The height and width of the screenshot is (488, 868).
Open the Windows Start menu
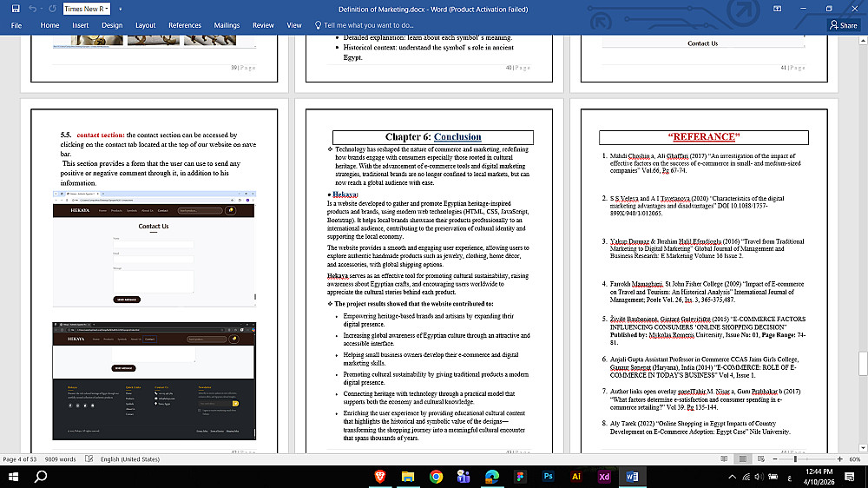(13, 477)
